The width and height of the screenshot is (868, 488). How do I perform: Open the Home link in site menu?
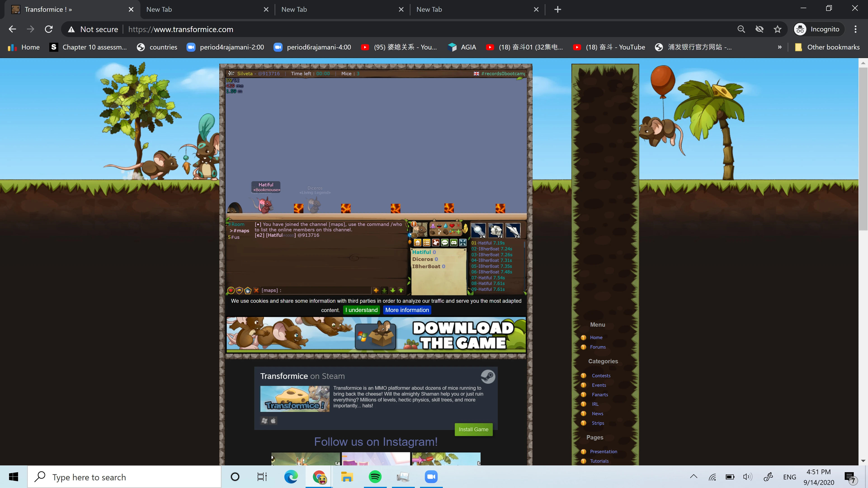[596, 338]
